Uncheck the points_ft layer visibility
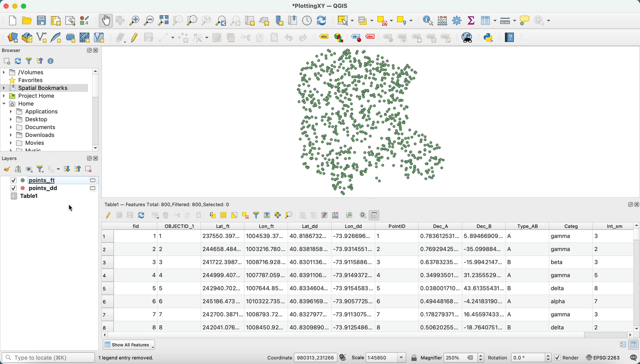The width and height of the screenshot is (640, 364). [x=13, y=180]
